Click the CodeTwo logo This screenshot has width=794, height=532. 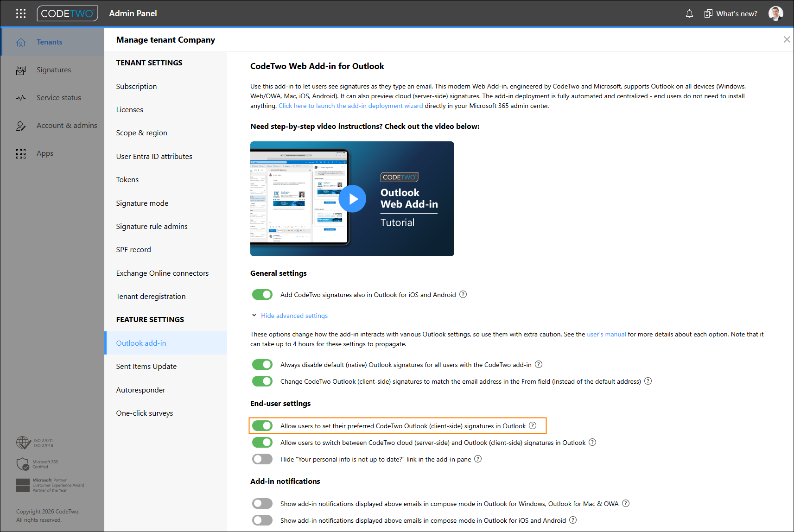point(68,13)
